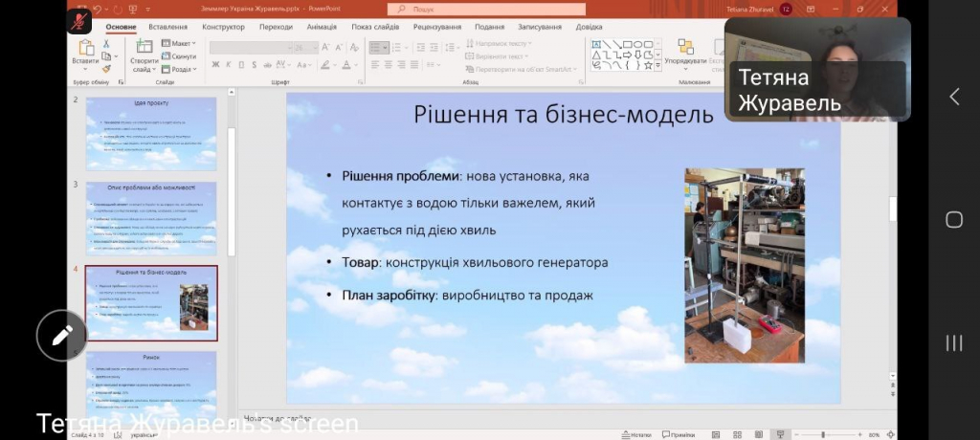The height and width of the screenshot is (440, 980).
Task: Click the Undo arrow in title bar
Action: pos(98,9)
